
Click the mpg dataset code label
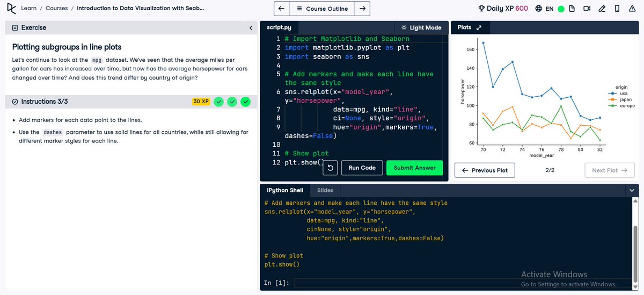pos(97,60)
